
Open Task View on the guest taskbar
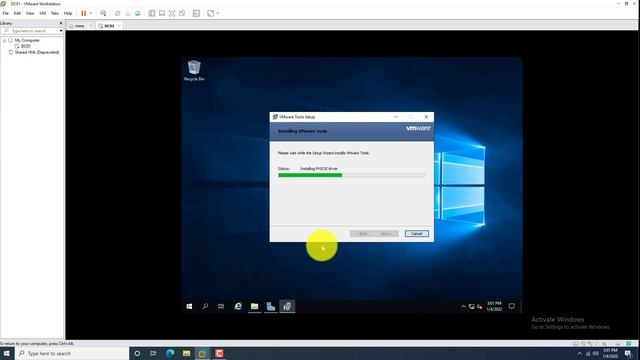pos(221,306)
